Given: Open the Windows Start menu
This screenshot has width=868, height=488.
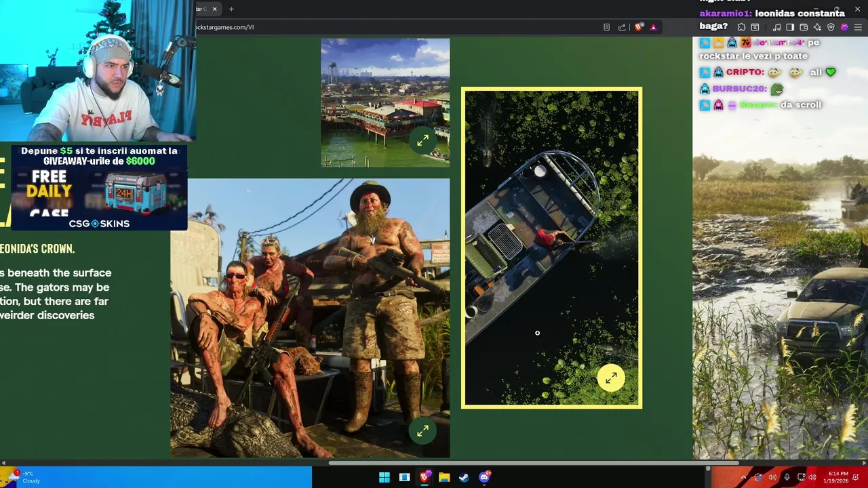Looking at the screenshot, I should click(x=384, y=477).
